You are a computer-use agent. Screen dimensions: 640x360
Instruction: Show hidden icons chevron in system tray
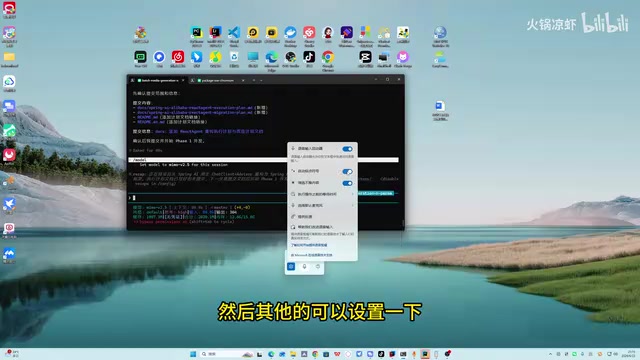pyautogui.click(x=550, y=354)
